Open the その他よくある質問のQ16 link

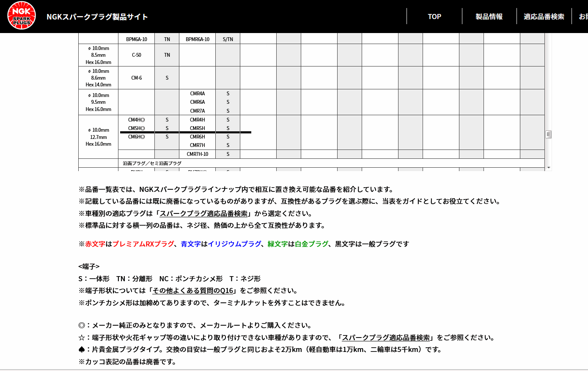tap(193, 291)
